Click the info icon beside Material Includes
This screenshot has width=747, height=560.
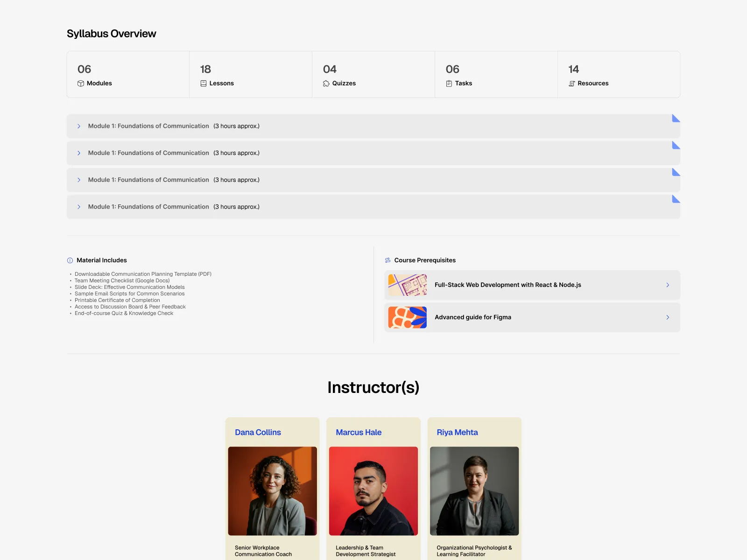pos(70,260)
